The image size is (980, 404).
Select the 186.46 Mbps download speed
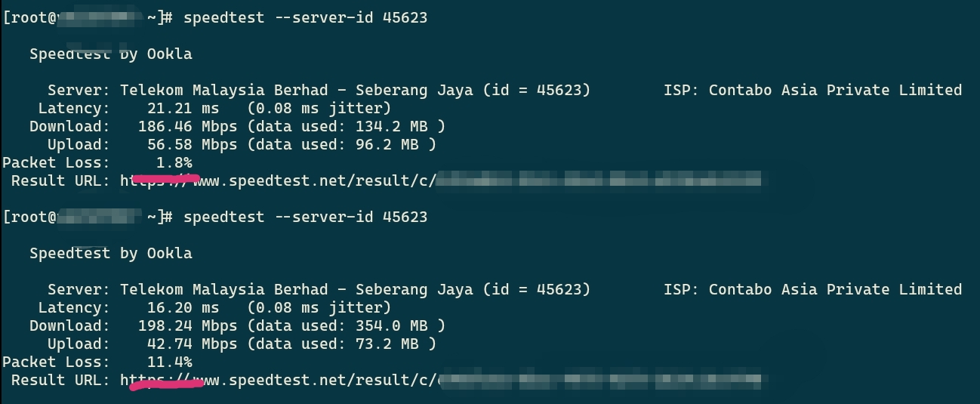point(187,126)
